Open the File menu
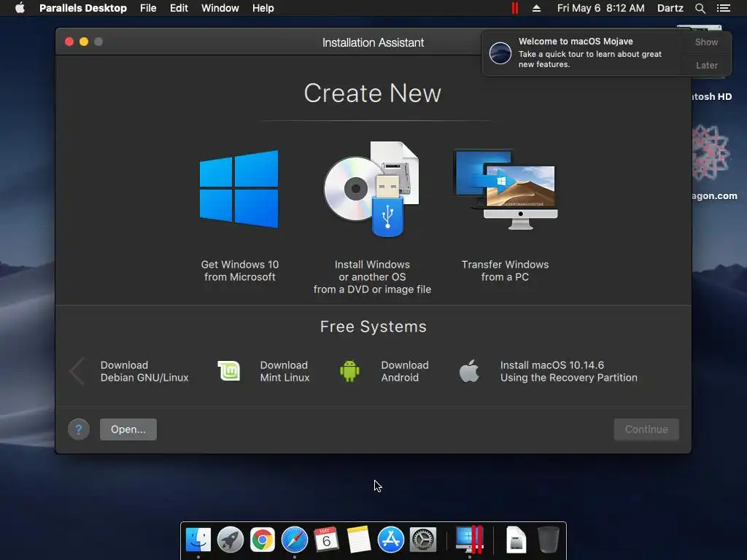747x560 pixels. click(x=148, y=8)
